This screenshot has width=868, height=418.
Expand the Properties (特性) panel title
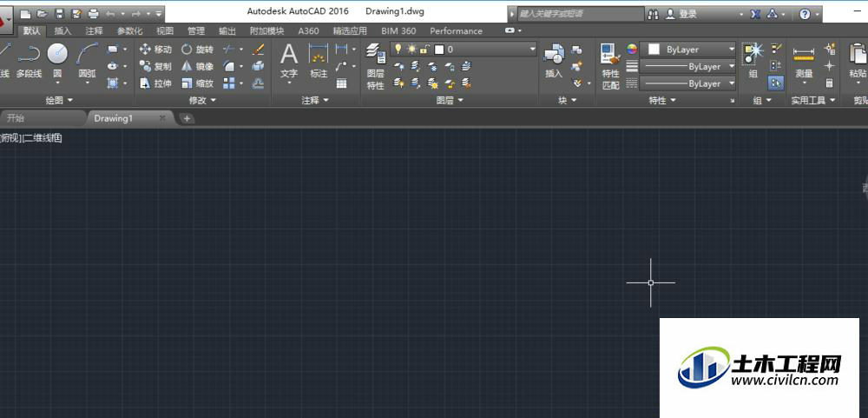[662, 100]
